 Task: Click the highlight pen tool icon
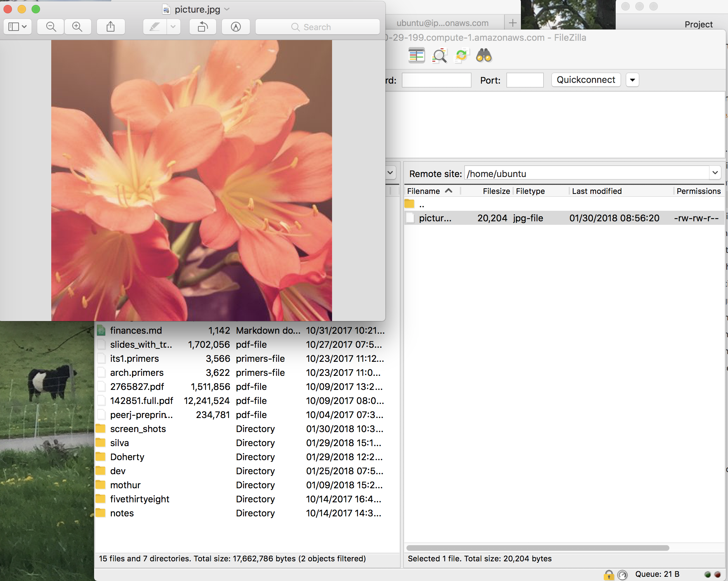tap(155, 27)
